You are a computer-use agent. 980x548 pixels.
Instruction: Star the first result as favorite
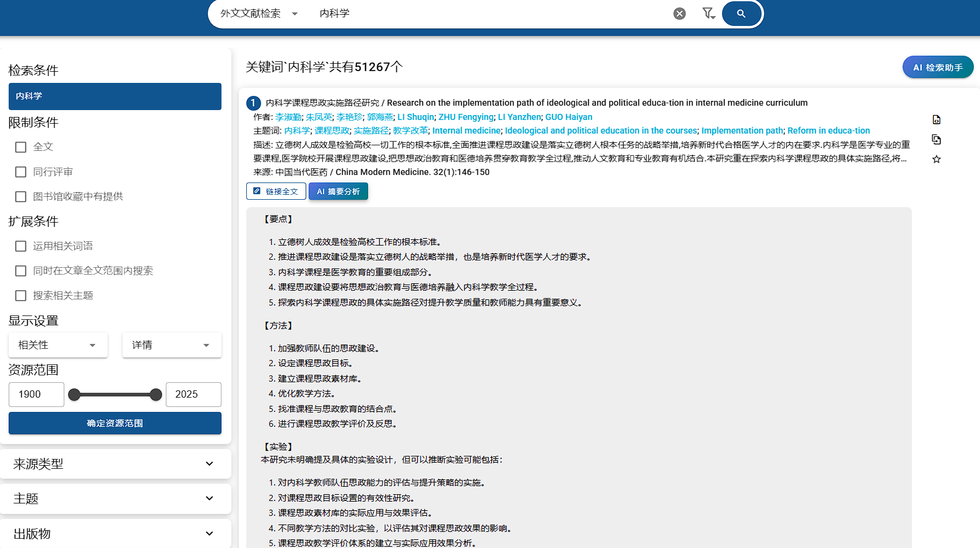click(x=936, y=160)
